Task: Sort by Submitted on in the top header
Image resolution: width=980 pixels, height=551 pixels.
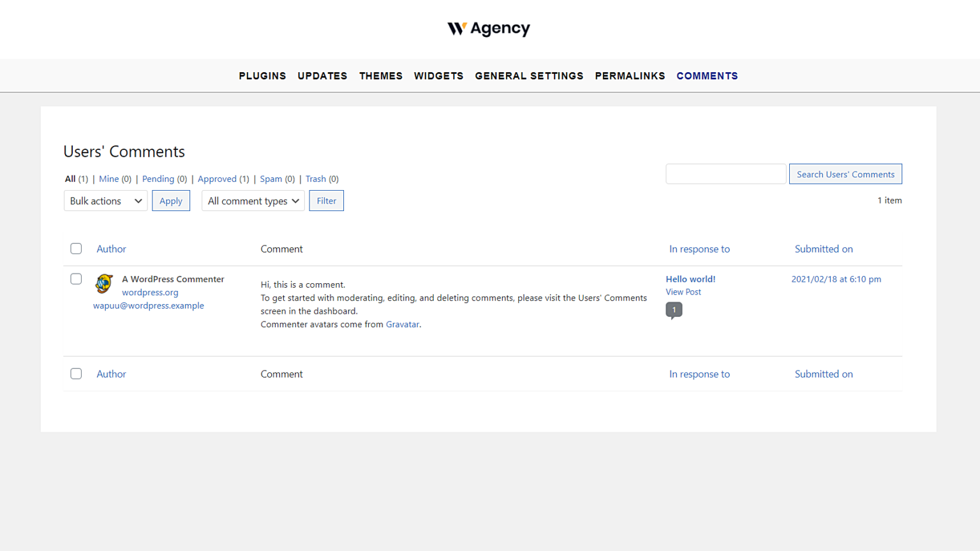Action: (x=824, y=249)
